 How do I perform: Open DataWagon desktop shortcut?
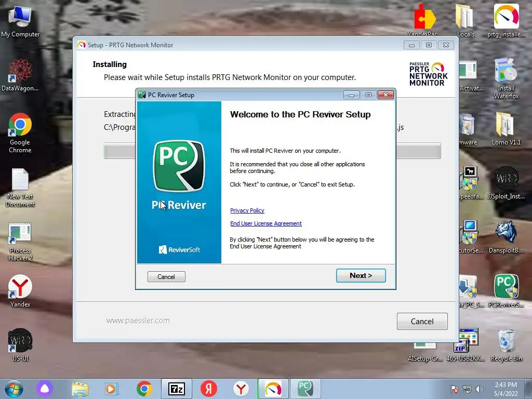point(20,75)
